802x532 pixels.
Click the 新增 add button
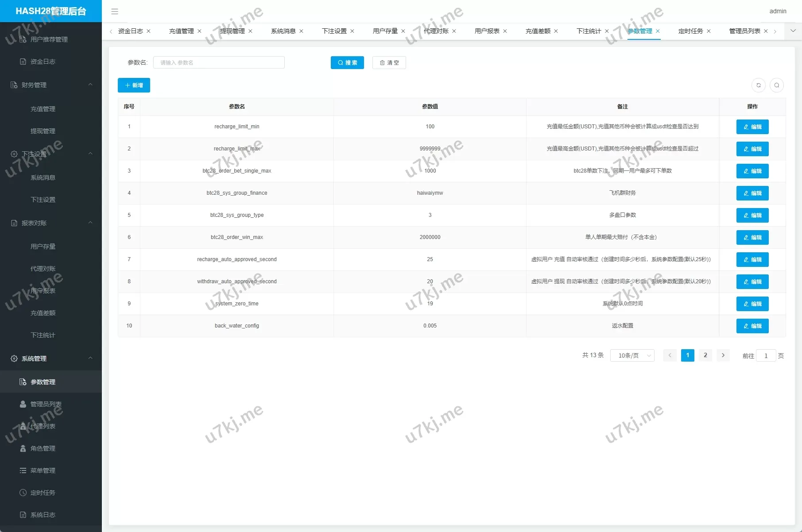tap(134, 85)
